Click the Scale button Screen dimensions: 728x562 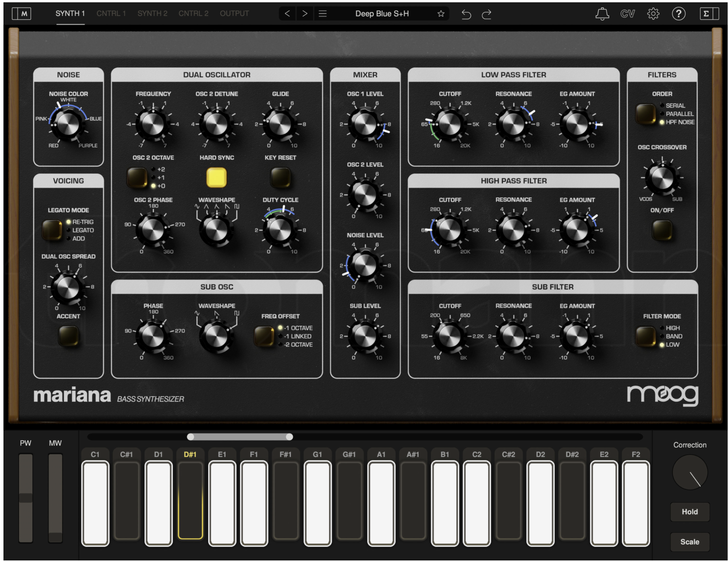click(x=690, y=542)
